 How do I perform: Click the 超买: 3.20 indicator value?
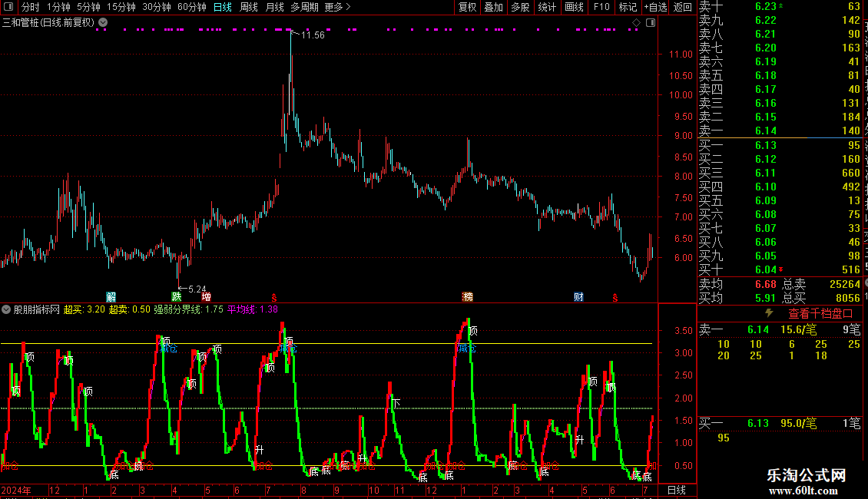[84, 309]
